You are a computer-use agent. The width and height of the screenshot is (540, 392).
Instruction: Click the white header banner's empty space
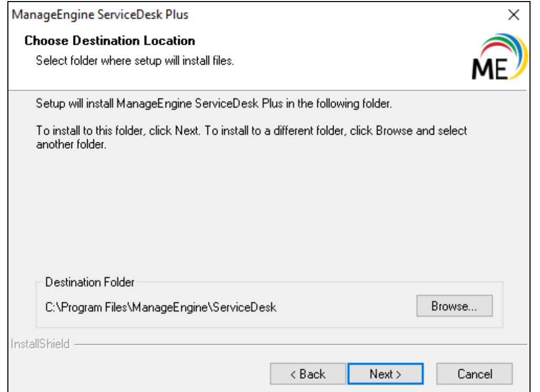(x=341, y=53)
